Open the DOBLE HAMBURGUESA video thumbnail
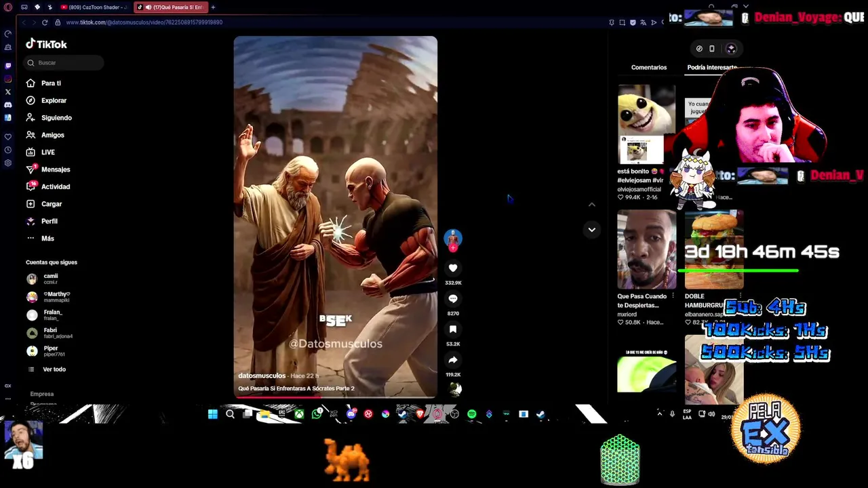Image resolution: width=868 pixels, height=488 pixels. pyautogui.click(x=714, y=249)
